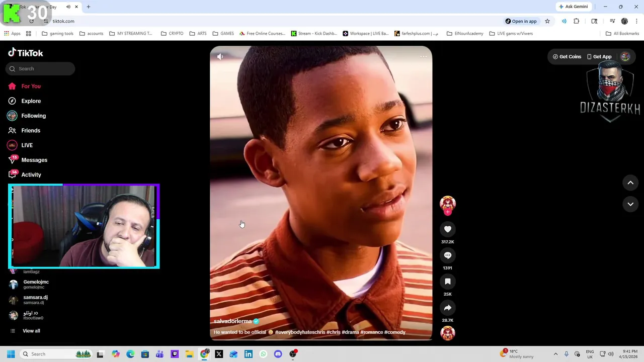Mute the tab via the tab speaker icon
The height and width of the screenshot is (362, 644).
pyautogui.click(x=68, y=7)
